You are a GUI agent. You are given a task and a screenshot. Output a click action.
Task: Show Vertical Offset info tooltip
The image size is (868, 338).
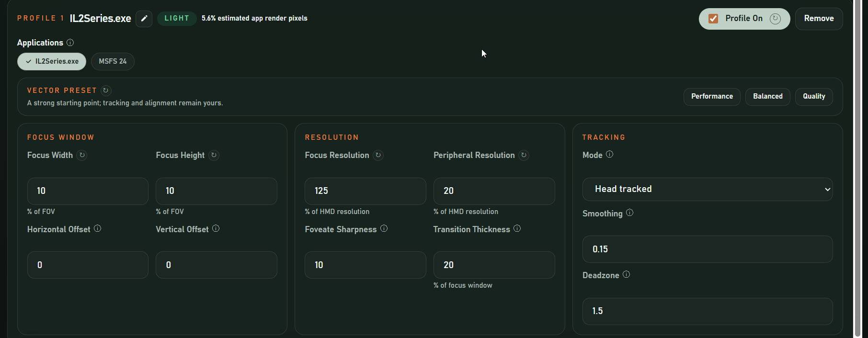coord(216,228)
